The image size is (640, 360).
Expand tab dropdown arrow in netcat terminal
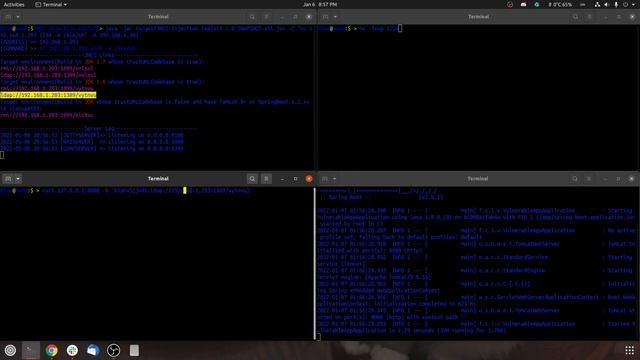point(335,17)
